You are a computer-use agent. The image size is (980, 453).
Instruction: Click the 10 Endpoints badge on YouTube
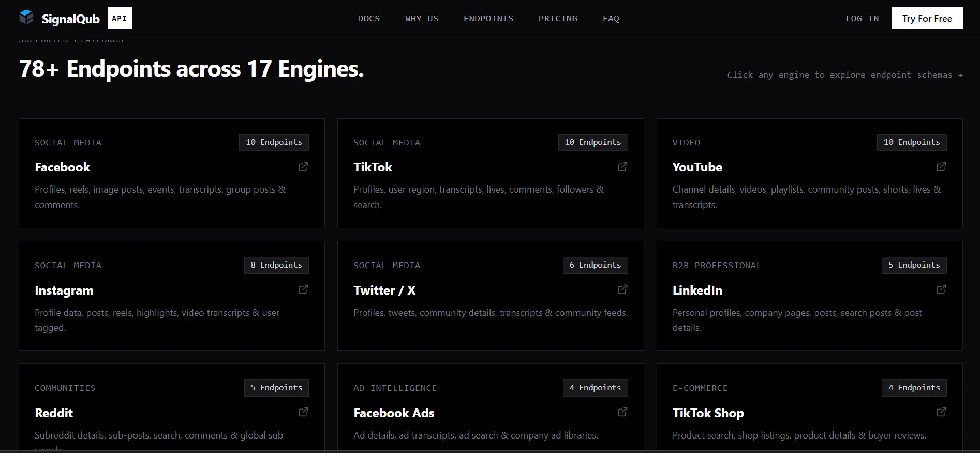tap(912, 142)
